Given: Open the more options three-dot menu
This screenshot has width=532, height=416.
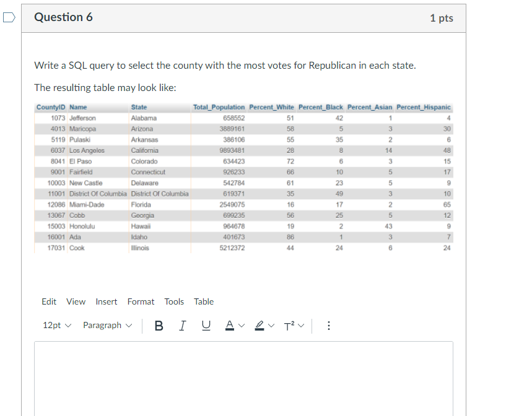Looking at the screenshot, I should [328, 326].
